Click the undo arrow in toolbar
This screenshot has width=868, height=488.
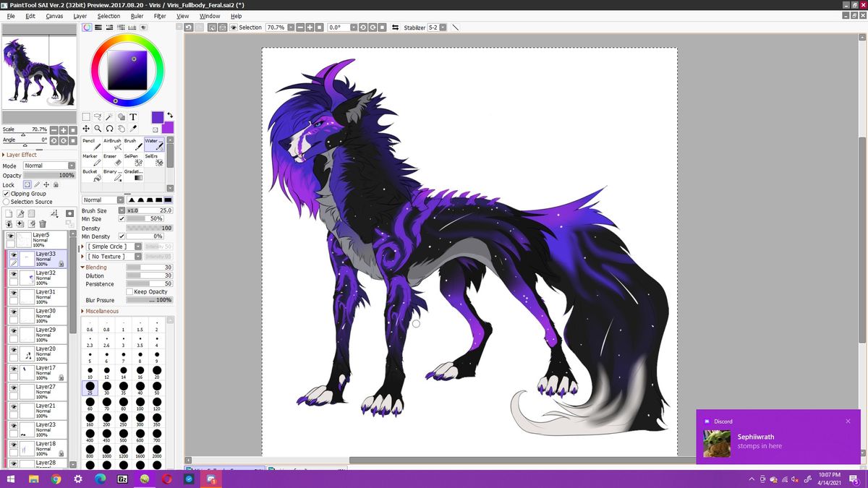[189, 27]
